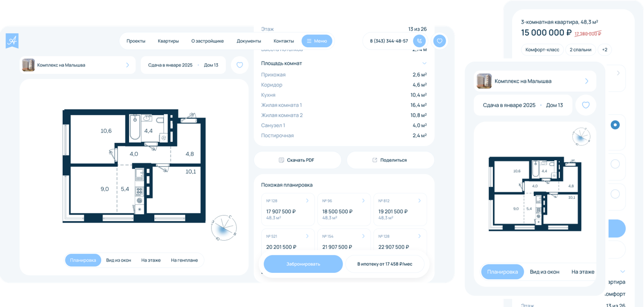The image size is (644, 307).
Task: Select the filled radio button on right
Action: click(x=615, y=125)
